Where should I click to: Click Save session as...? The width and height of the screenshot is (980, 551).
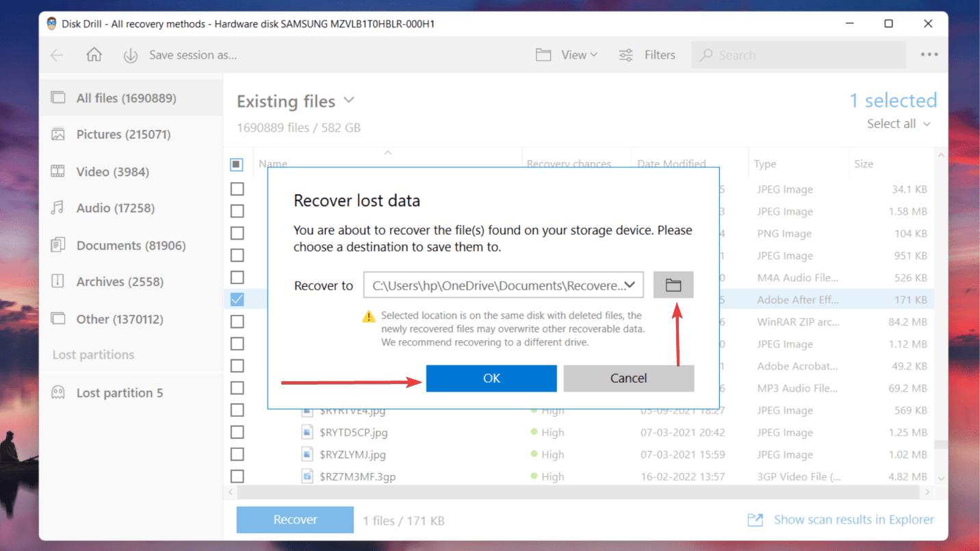193,55
